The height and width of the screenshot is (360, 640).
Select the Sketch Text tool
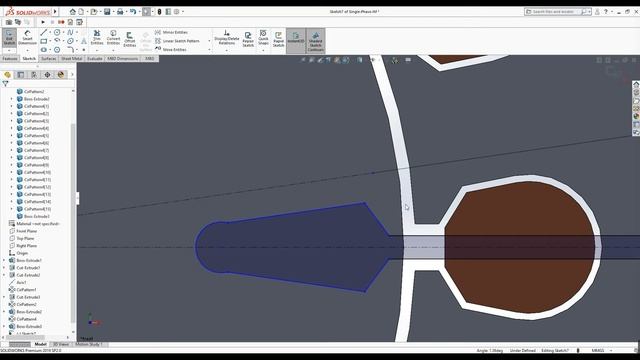coord(84,41)
